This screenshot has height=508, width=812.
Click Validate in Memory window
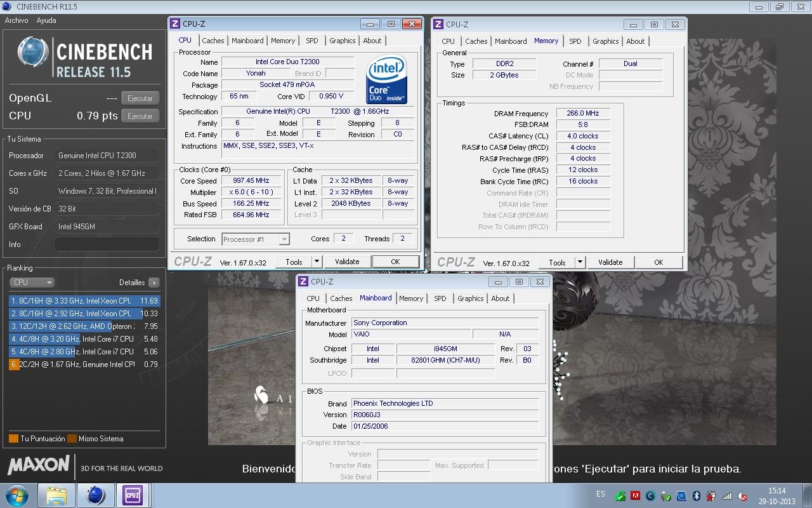610,262
